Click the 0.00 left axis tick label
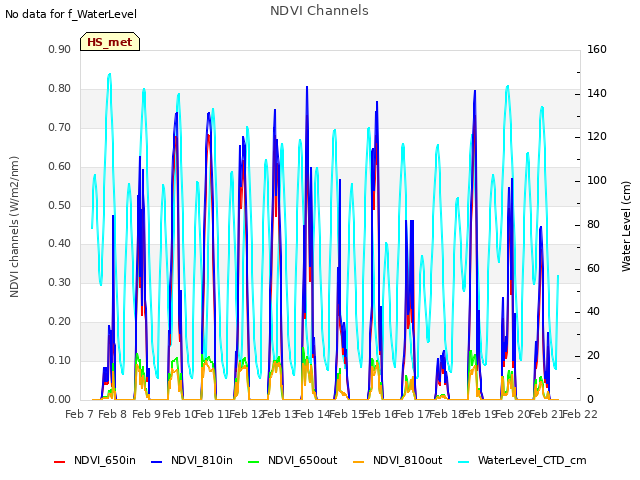Screen dimensions: 640x480 tap(60, 399)
